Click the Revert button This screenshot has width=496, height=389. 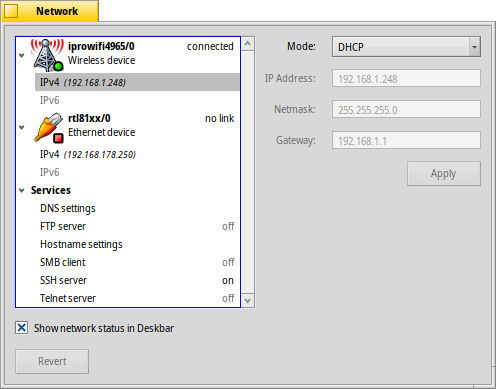52,361
